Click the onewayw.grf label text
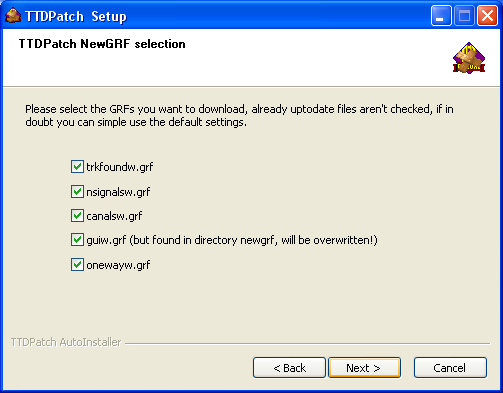 (118, 265)
